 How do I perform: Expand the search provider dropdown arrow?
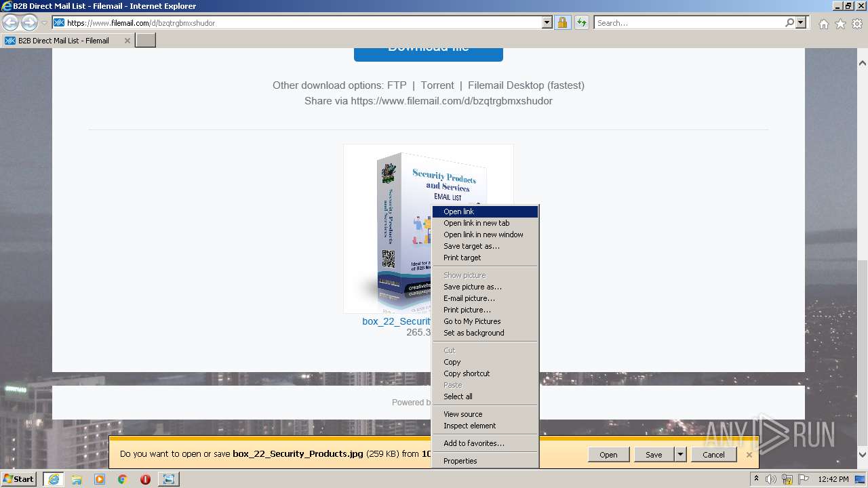click(801, 22)
